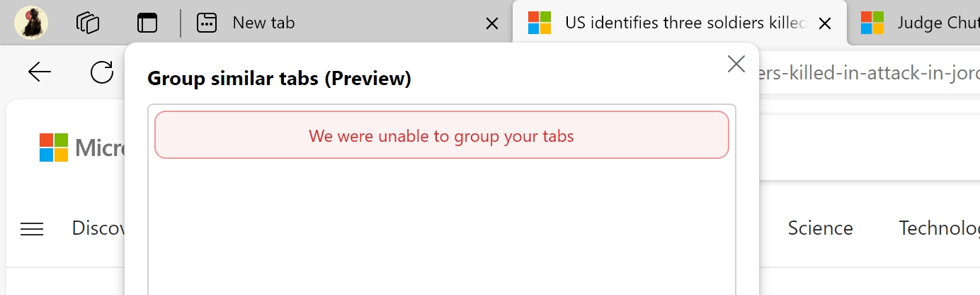Click the empty tab groups list area
This screenshot has width=980, height=295.
pos(441,227)
